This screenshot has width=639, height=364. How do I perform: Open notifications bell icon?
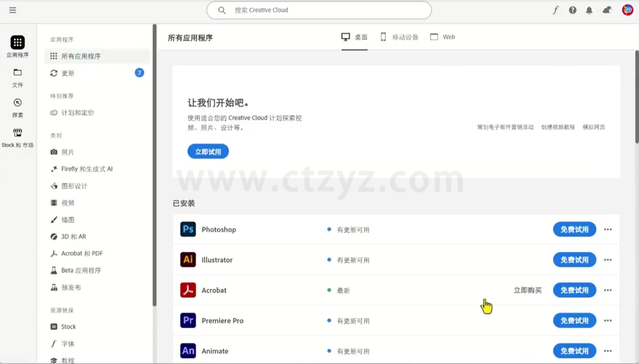coord(589,10)
